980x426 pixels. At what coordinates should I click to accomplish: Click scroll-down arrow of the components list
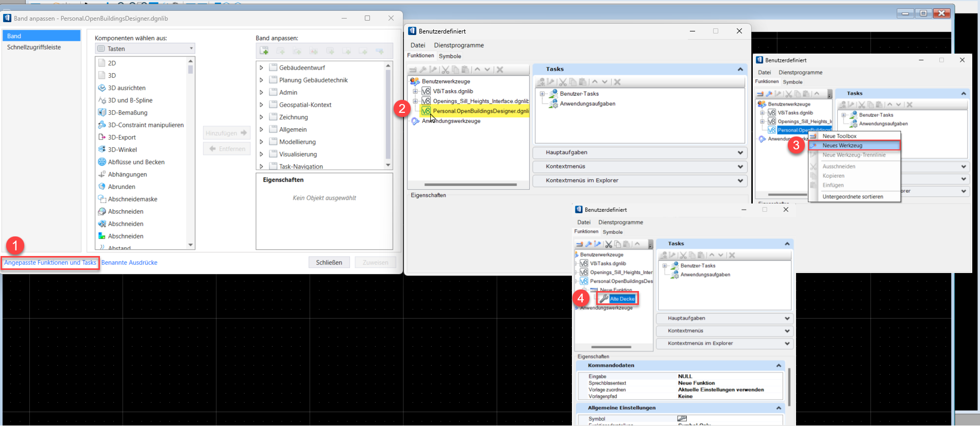[191, 245]
